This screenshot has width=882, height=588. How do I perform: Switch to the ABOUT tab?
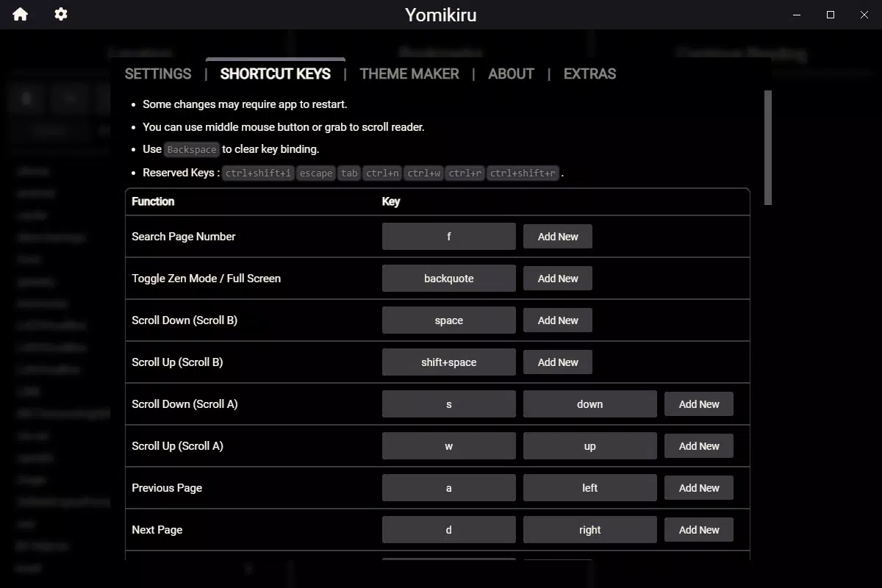pos(511,73)
